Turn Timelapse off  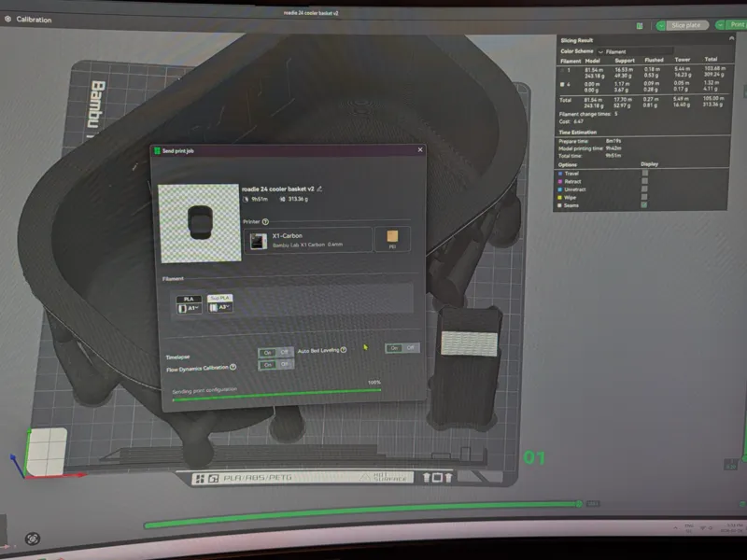[x=285, y=353]
